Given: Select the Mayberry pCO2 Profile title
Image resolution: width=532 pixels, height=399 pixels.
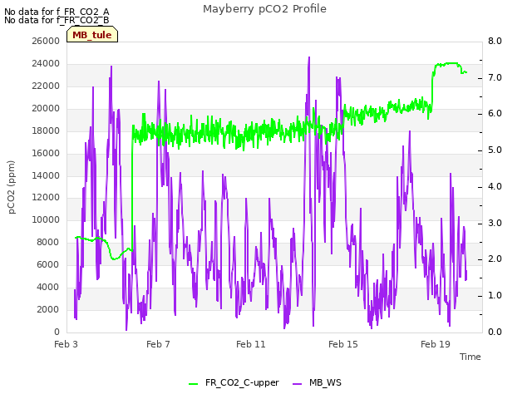Looking at the screenshot, I should [264, 9].
